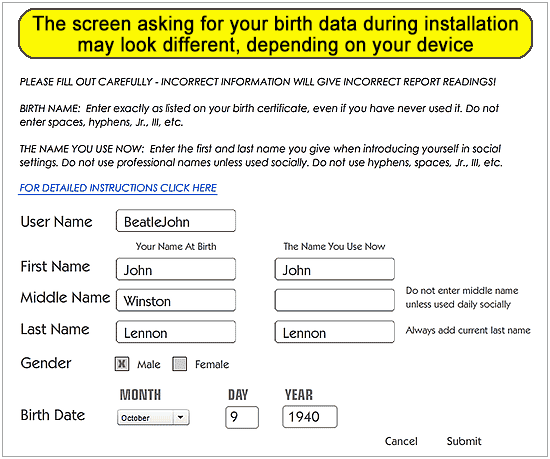Click the Male label text
The height and width of the screenshot is (459, 550).
149,365
